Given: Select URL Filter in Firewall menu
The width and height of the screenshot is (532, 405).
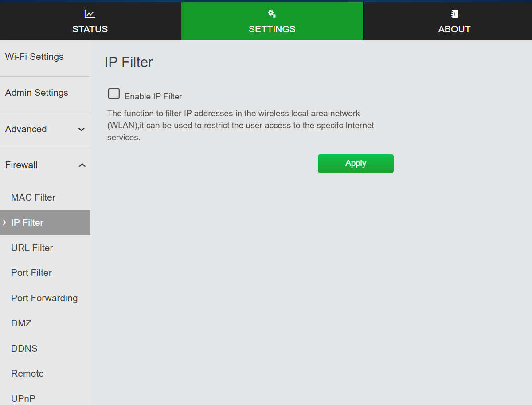Looking at the screenshot, I should tap(32, 248).
